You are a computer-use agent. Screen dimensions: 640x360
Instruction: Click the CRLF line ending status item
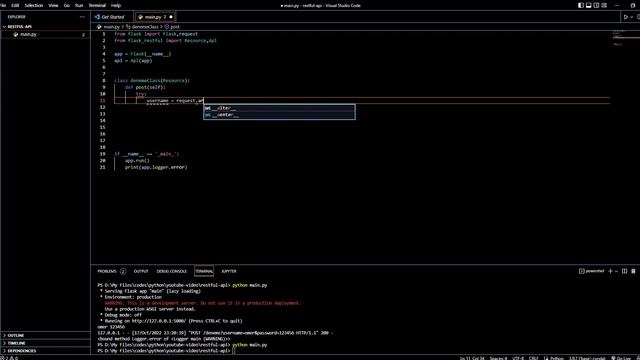point(533,358)
